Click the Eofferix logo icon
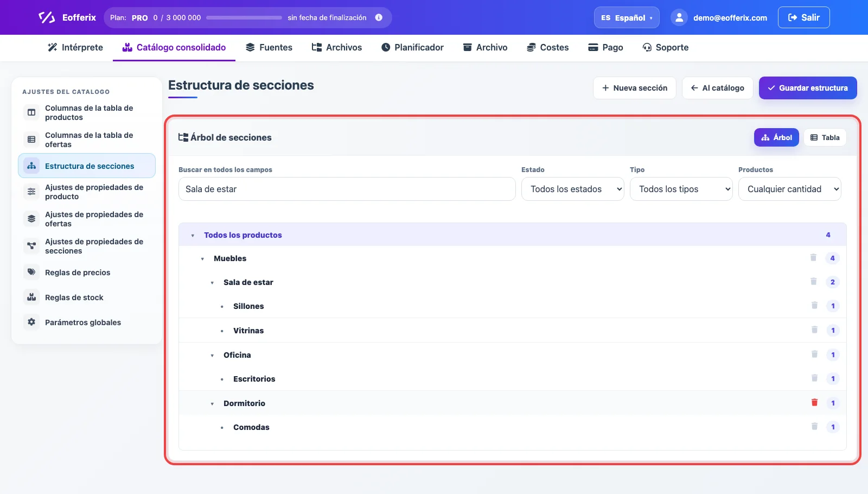Viewport: 868px width, 494px height. [47, 17]
